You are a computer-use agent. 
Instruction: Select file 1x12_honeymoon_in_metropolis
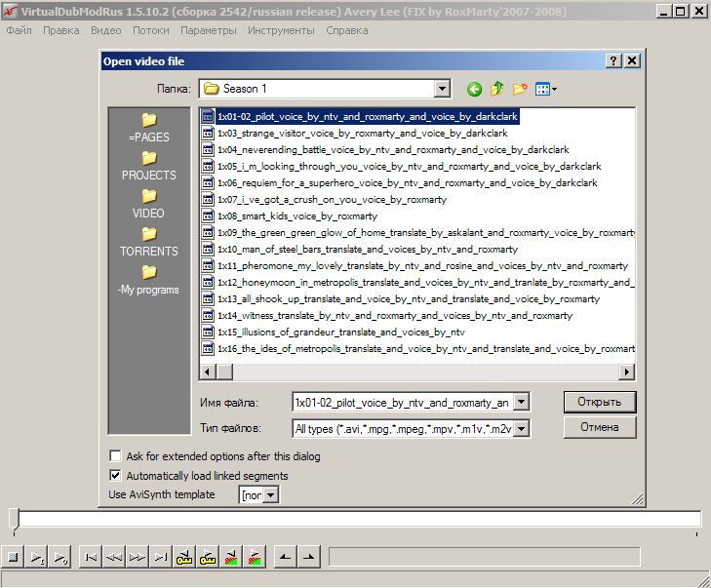tap(426, 283)
